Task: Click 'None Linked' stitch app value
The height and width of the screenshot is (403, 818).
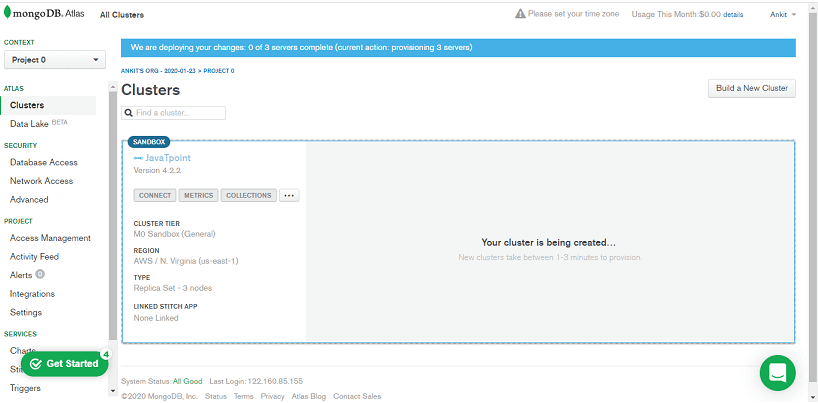Action: click(x=156, y=318)
